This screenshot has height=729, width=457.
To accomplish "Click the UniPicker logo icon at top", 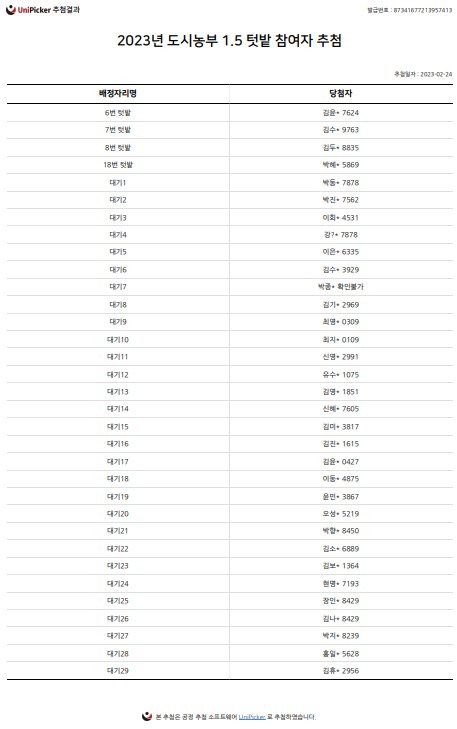I will pos(11,10).
